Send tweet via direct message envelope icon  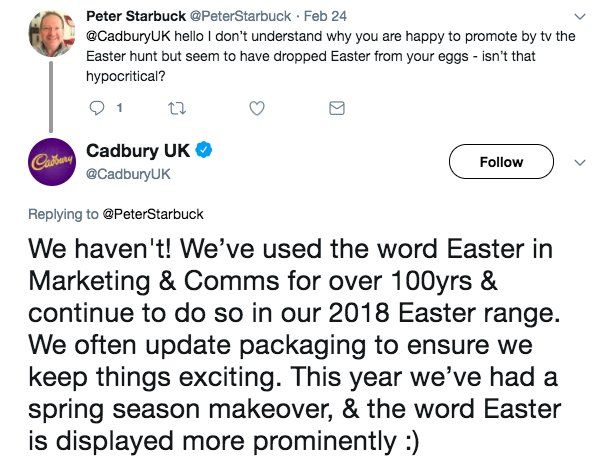tap(336, 107)
